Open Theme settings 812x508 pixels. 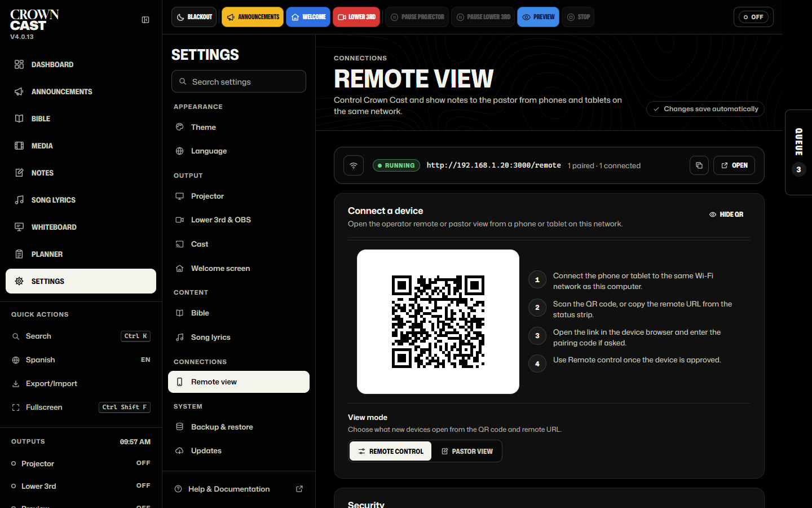tap(239, 127)
